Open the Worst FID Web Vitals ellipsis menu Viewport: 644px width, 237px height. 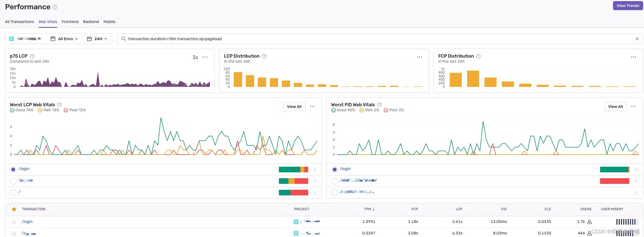click(634, 106)
